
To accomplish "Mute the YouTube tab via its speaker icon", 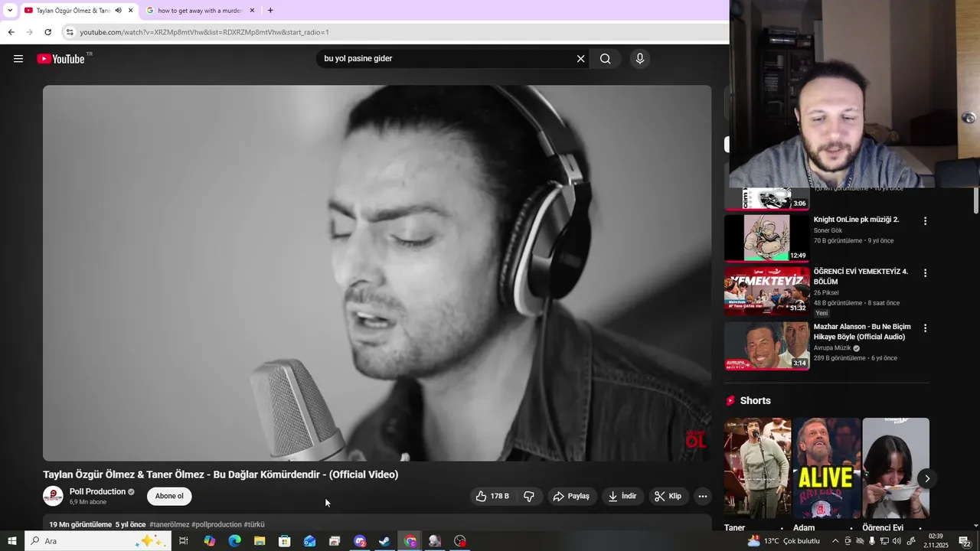I will click(118, 11).
